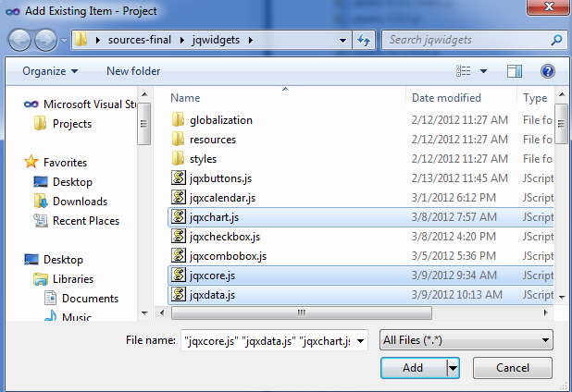Click the Recent Places icon

coord(41,220)
